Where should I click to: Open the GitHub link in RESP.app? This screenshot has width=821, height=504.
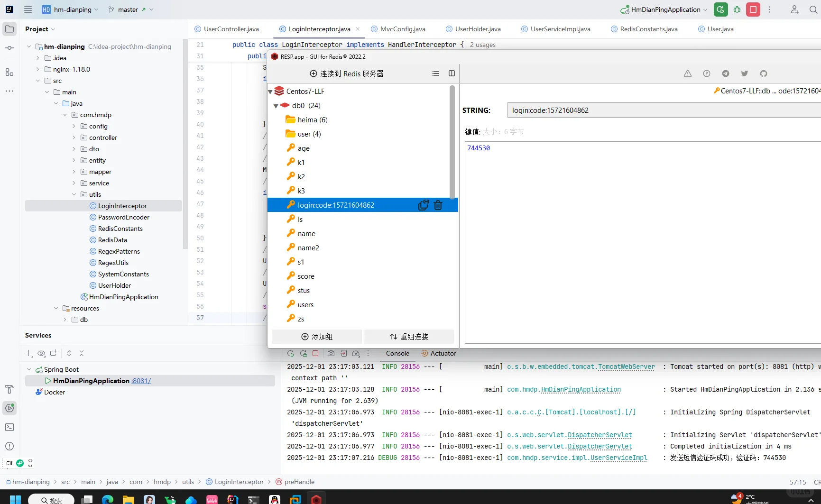click(764, 73)
